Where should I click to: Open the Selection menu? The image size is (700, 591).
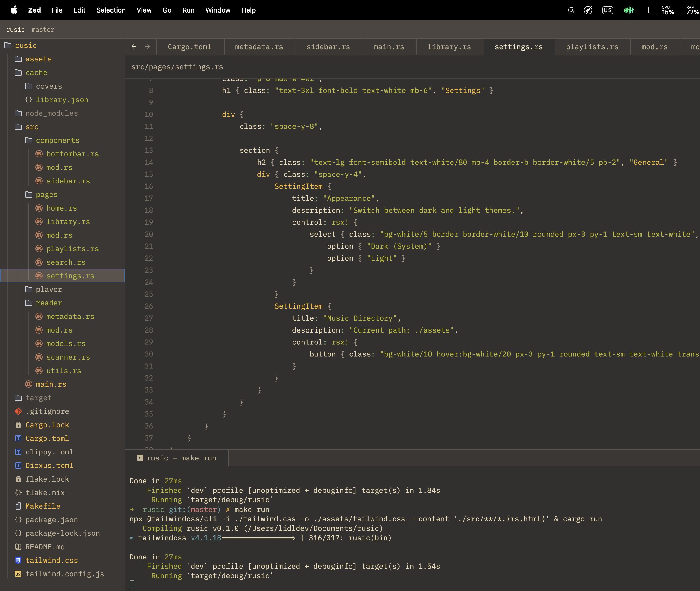coord(111,10)
